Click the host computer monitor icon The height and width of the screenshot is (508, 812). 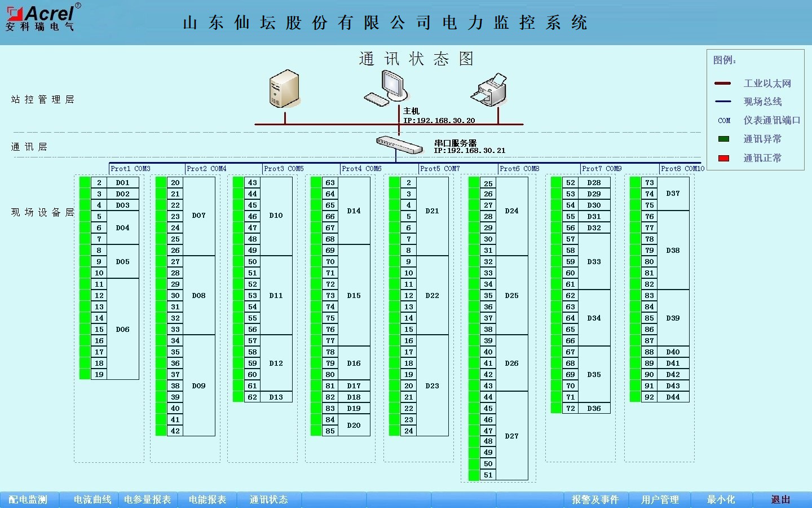tap(386, 87)
